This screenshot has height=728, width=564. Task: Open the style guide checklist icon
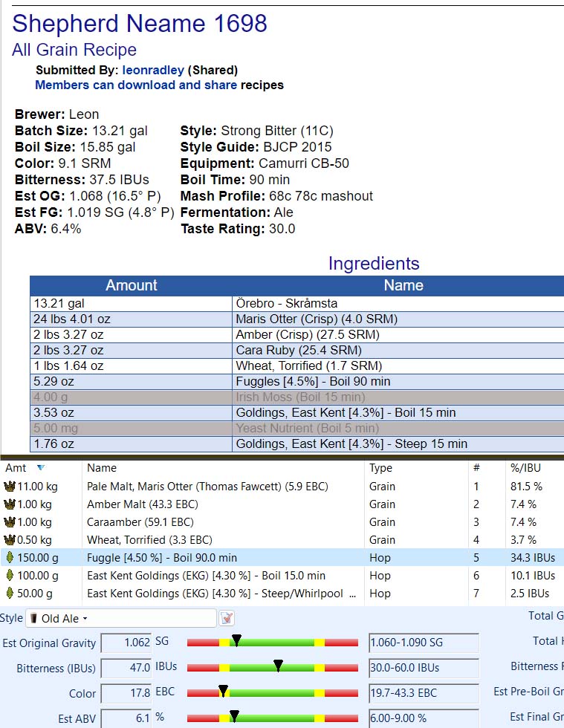227,618
